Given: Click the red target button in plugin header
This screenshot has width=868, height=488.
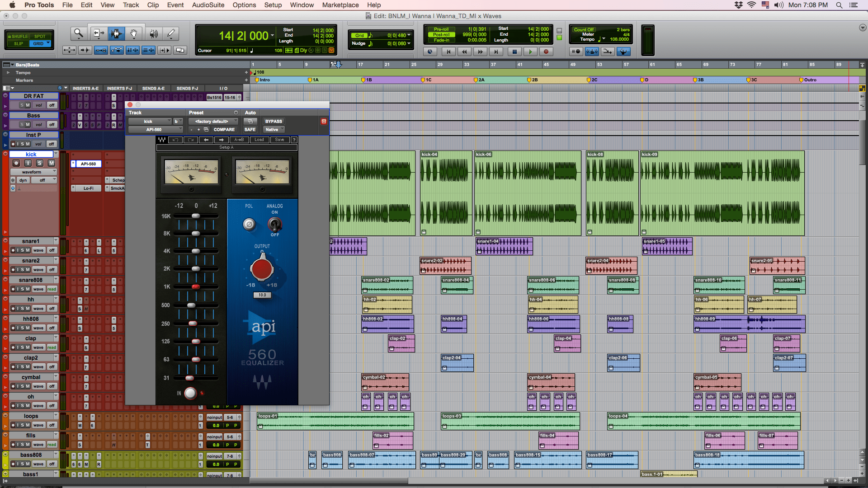Looking at the screenshot, I should coord(324,121).
